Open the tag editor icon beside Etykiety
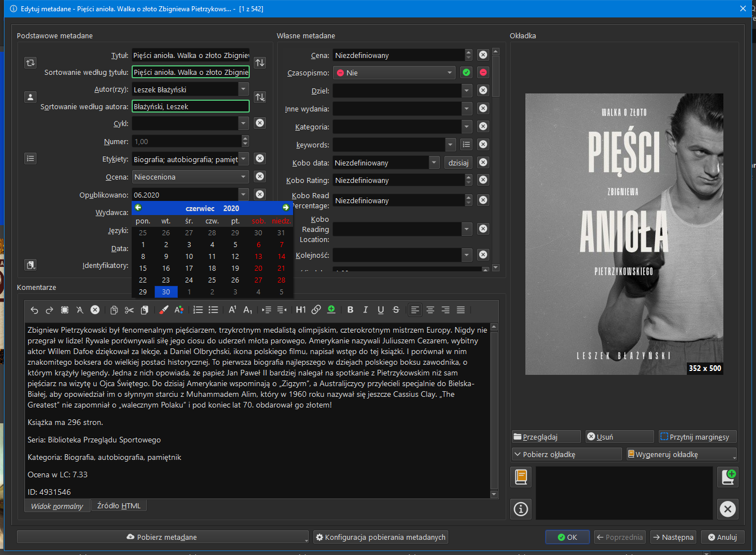756x555 pixels. pos(30,159)
